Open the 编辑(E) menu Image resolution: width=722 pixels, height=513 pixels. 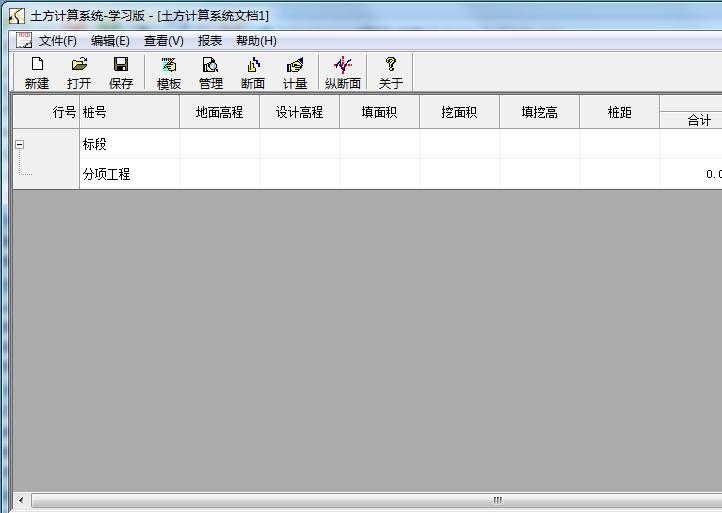[110, 41]
